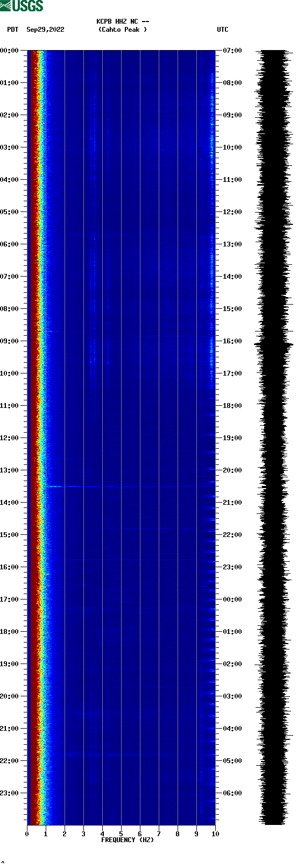Click the USGS logo
The width and height of the screenshot is (297, 868).
coord(22,6)
